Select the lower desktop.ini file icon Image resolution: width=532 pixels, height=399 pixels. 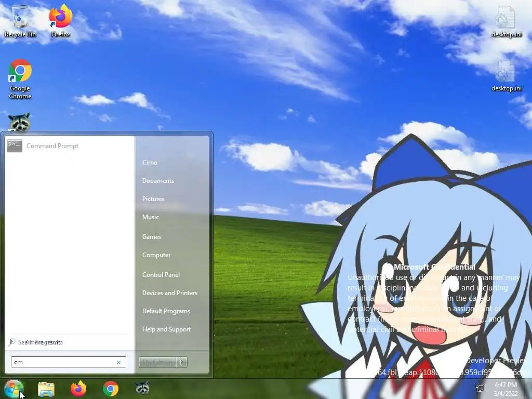(x=506, y=76)
